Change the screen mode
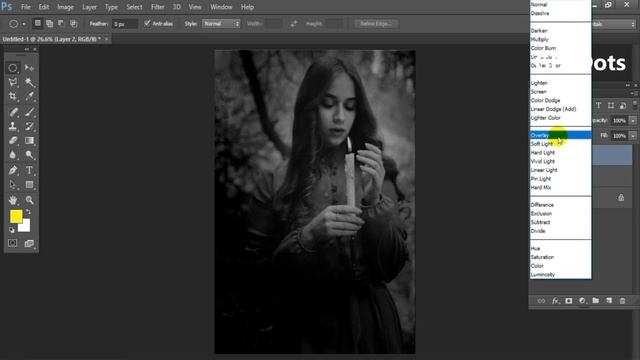 [x=29, y=244]
